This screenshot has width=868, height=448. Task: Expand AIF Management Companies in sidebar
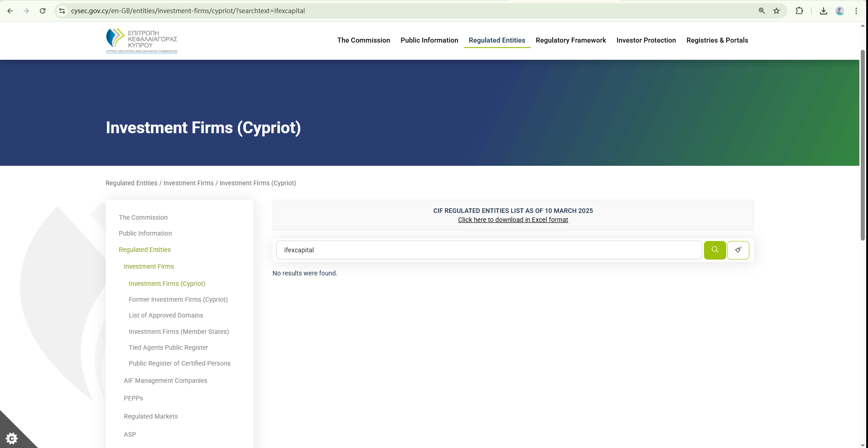[165, 381]
